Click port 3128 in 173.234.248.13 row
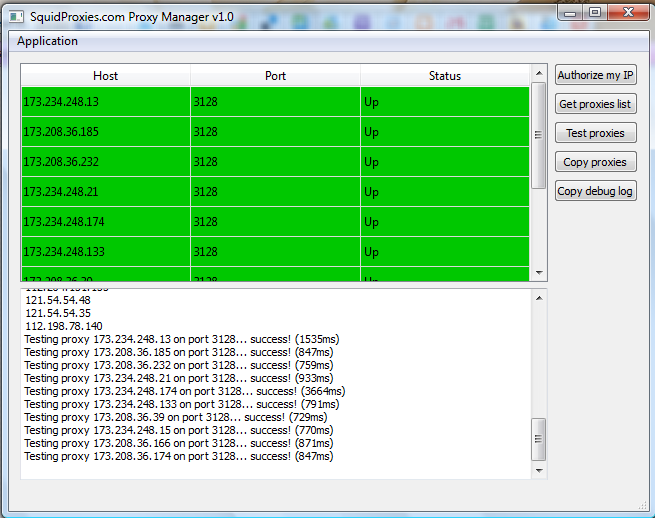The width and height of the screenshot is (655, 518). click(x=275, y=102)
